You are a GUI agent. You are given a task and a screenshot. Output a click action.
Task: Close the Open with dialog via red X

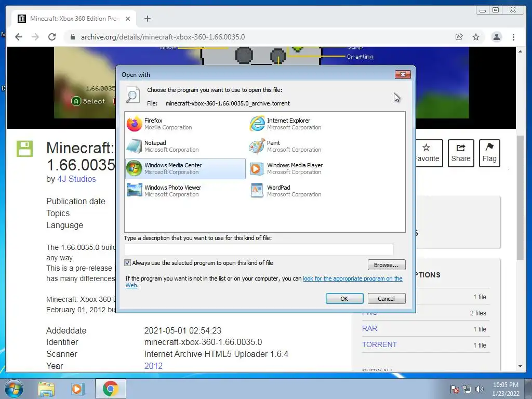pos(403,74)
